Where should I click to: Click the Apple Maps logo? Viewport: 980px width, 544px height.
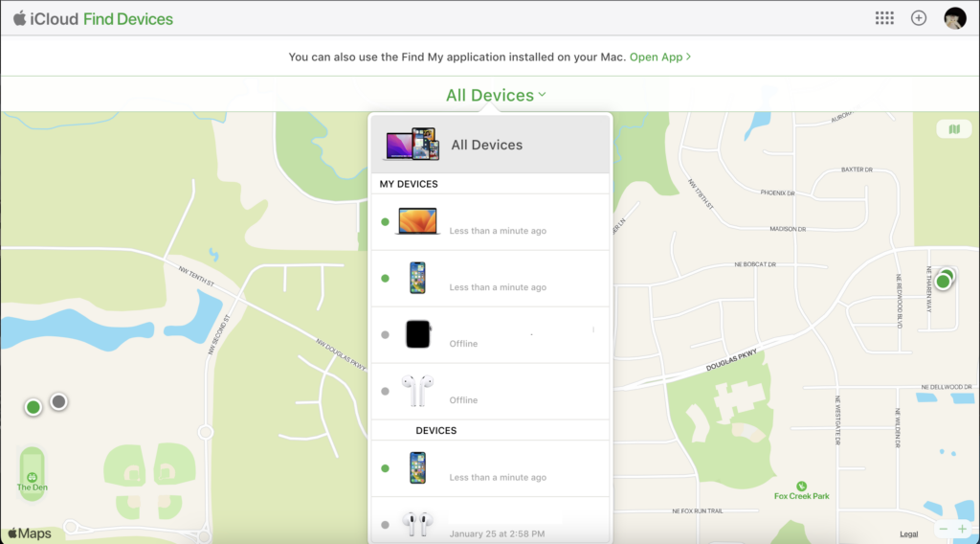click(30, 533)
